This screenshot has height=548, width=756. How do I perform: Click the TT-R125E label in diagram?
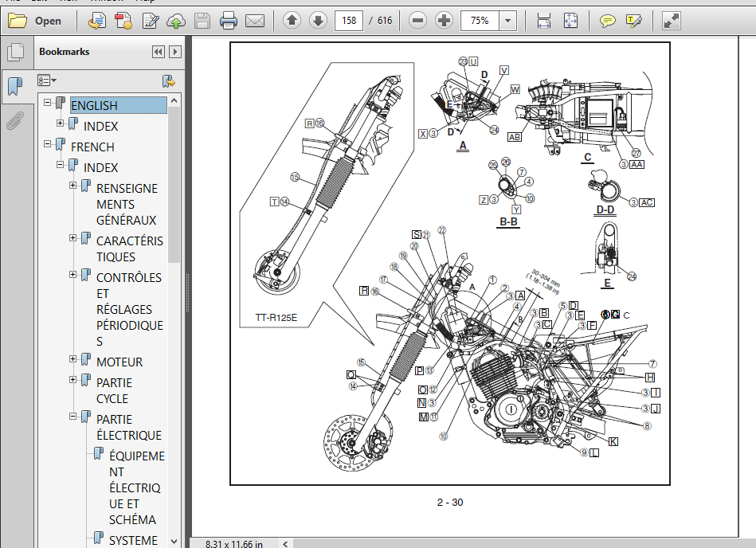[x=276, y=318]
